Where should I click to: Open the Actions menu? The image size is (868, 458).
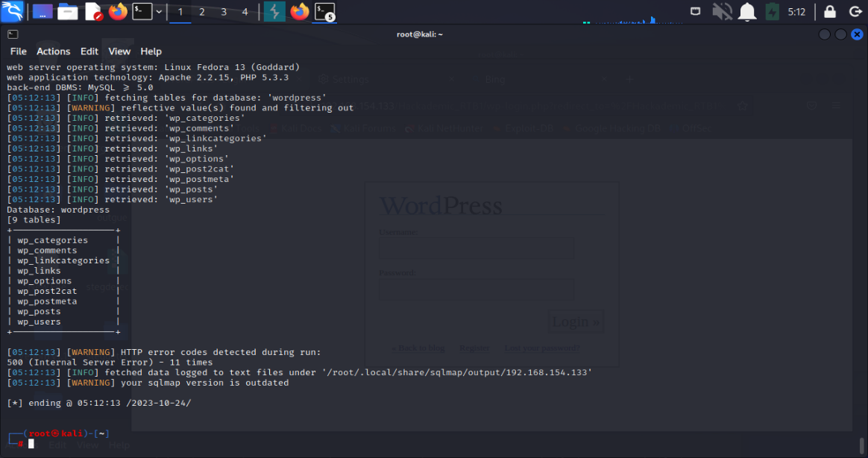pos(53,51)
